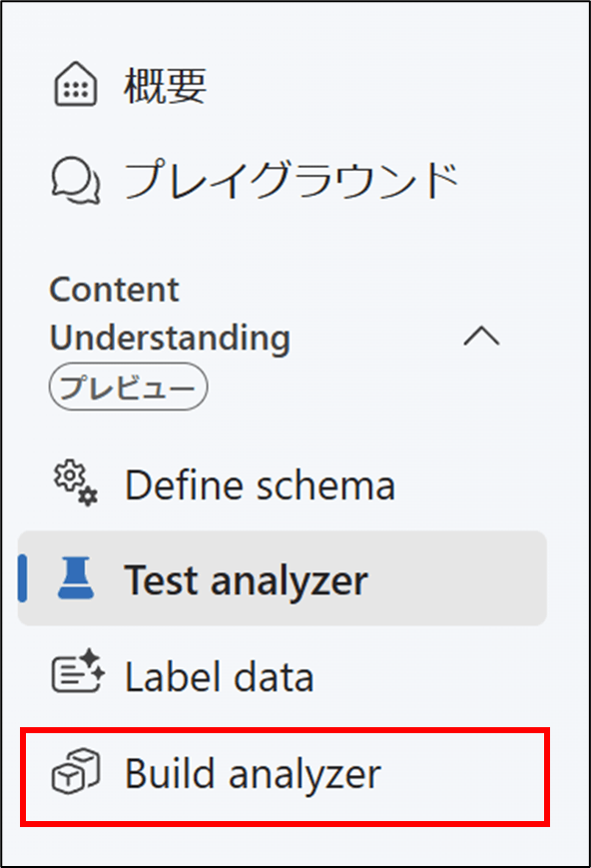Click the Label data sparkle list icon
The width and height of the screenshot is (591, 868).
pyautogui.click(x=78, y=671)
